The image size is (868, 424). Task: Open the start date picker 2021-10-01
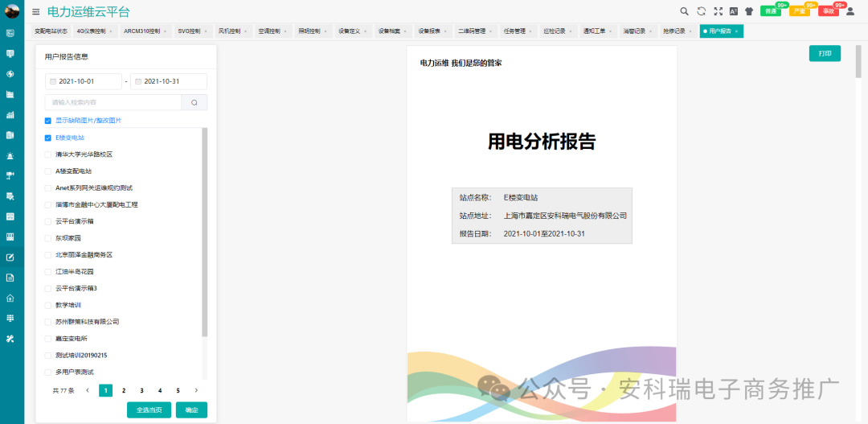tap(83, 81)
